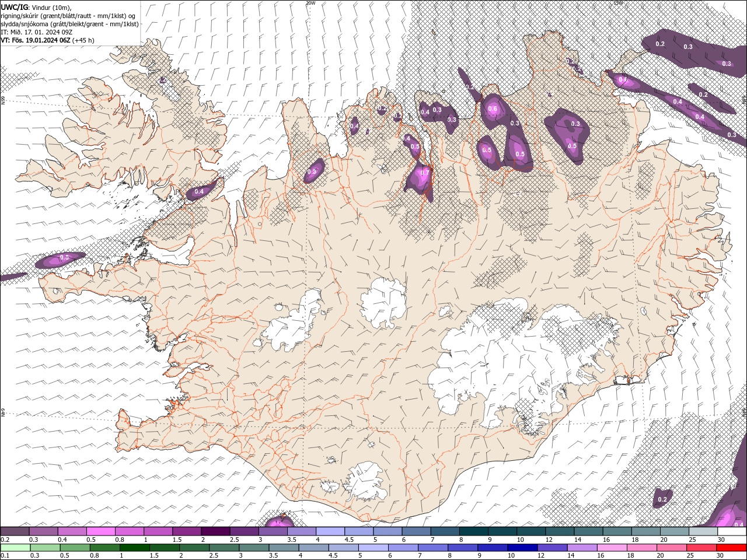Click the 15W longitude label at top edge

[618, 3]
